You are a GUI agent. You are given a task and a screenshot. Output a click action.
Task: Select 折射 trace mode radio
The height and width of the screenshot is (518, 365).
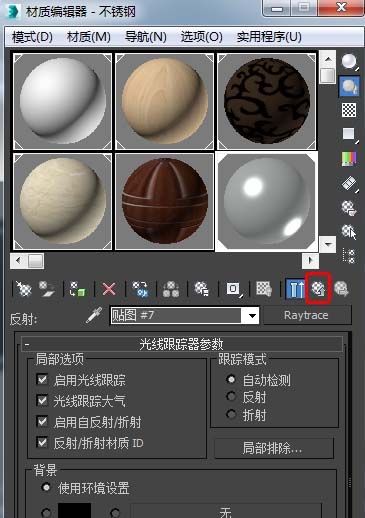231,415
